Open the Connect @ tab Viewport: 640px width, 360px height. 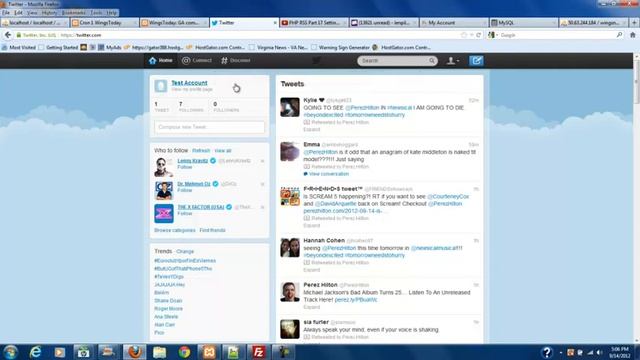(197, 60)
